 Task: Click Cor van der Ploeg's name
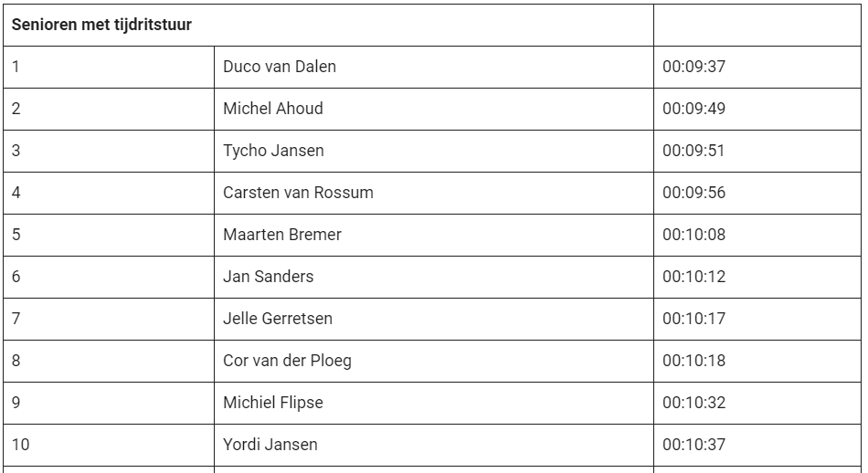click(287, 361)
